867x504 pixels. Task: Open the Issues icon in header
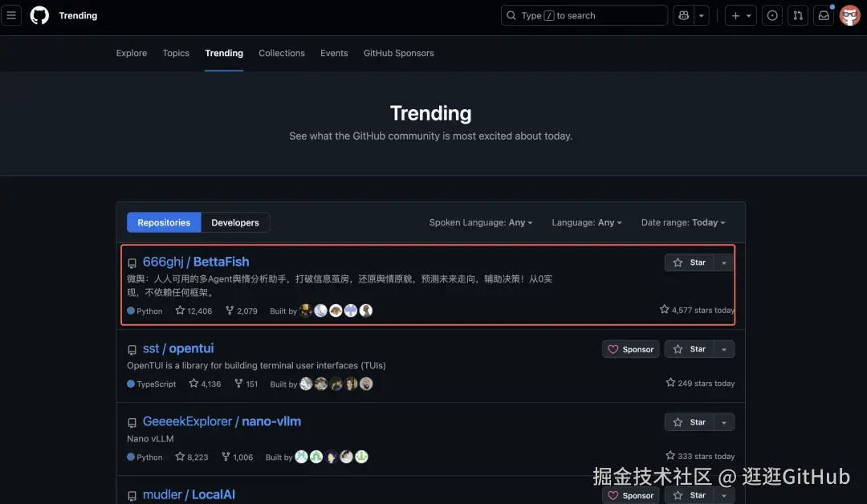772,15
